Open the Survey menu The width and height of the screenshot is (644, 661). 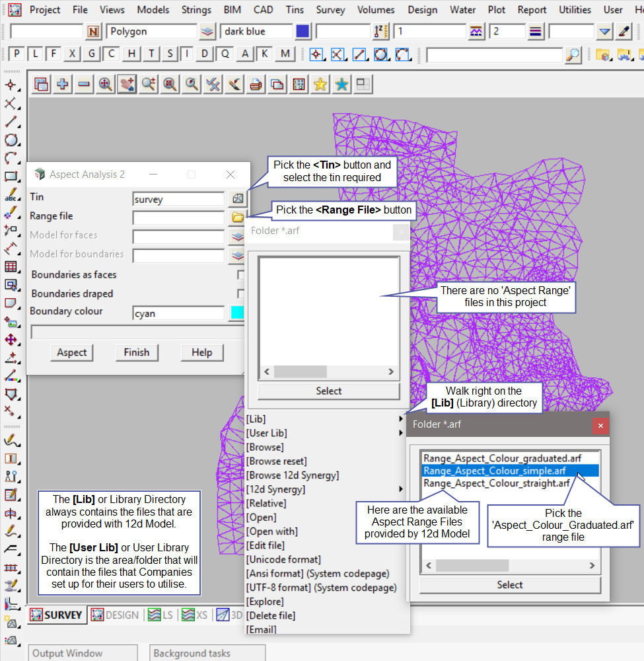pyautogui.click(x=330, y=10)
